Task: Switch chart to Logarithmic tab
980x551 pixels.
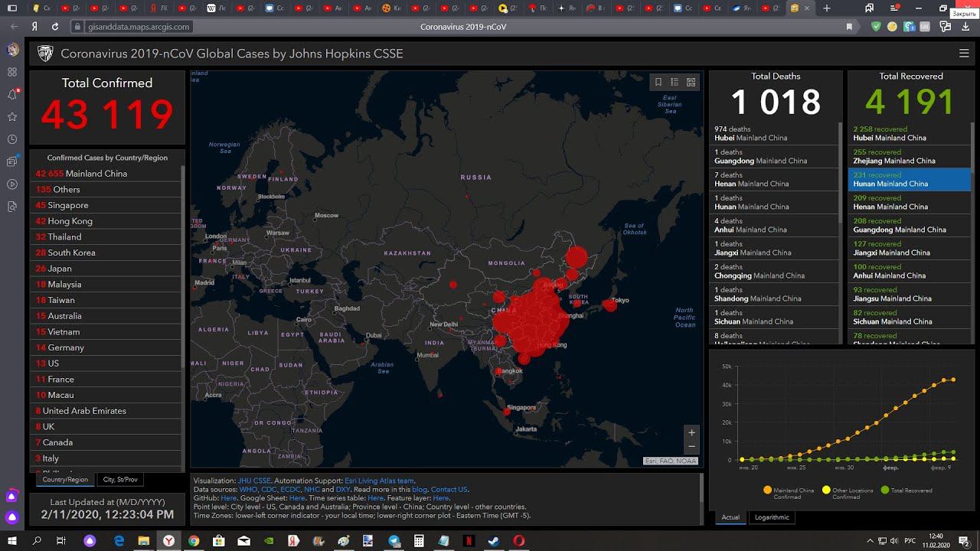Action: (771, 517)
